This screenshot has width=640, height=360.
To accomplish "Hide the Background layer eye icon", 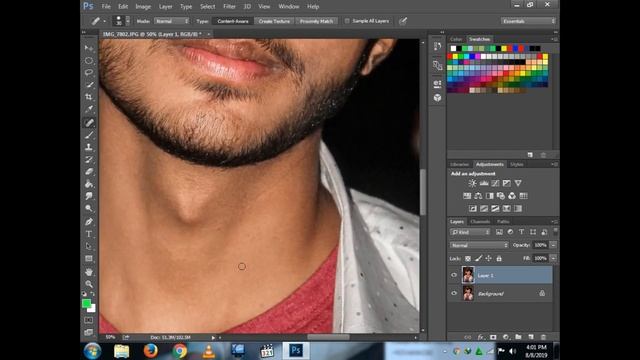I will [x=454, y=293].
